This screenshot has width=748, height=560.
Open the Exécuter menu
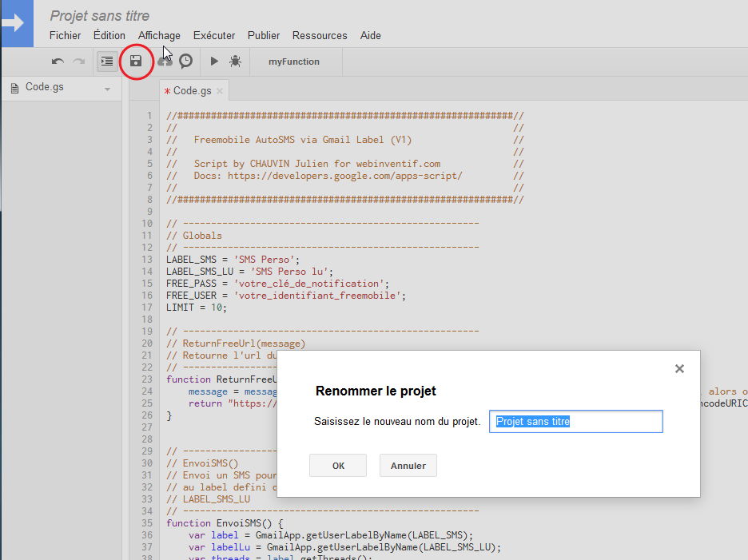tap(214, 36)
